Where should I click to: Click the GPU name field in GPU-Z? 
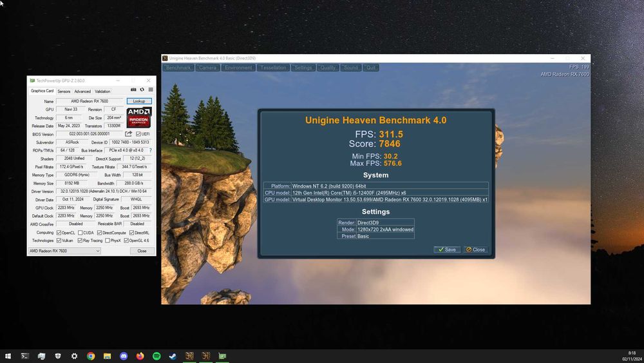coord(89,101)
